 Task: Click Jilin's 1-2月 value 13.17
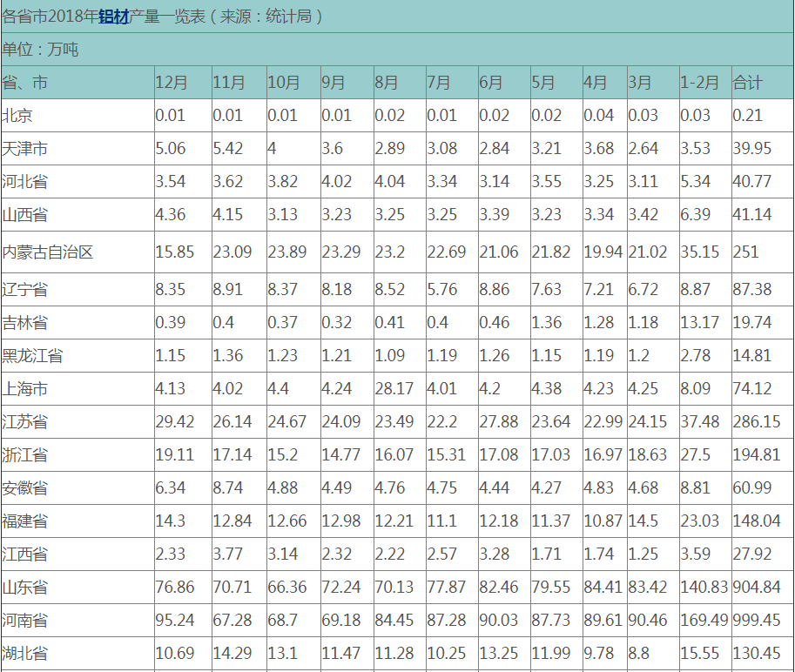click(699, 322)
